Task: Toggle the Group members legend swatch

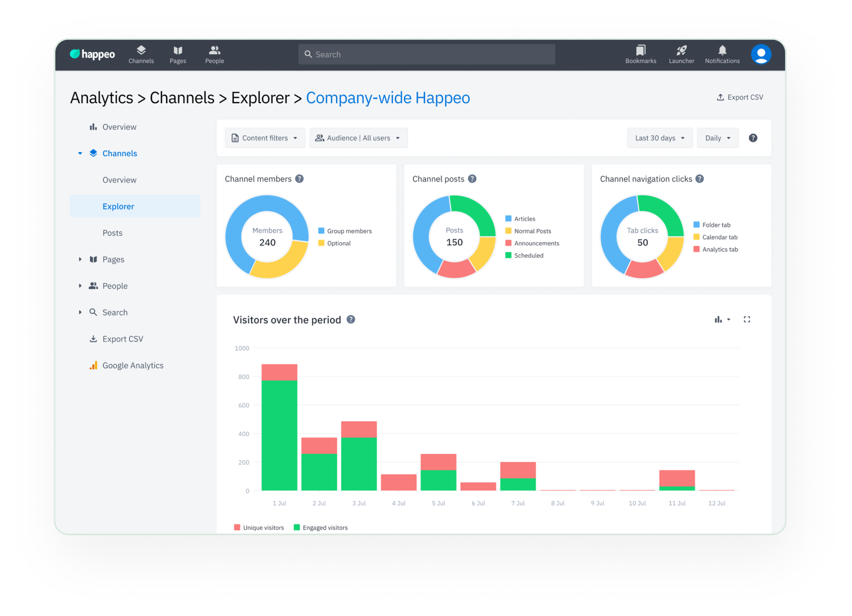Action: coord(321,231)
